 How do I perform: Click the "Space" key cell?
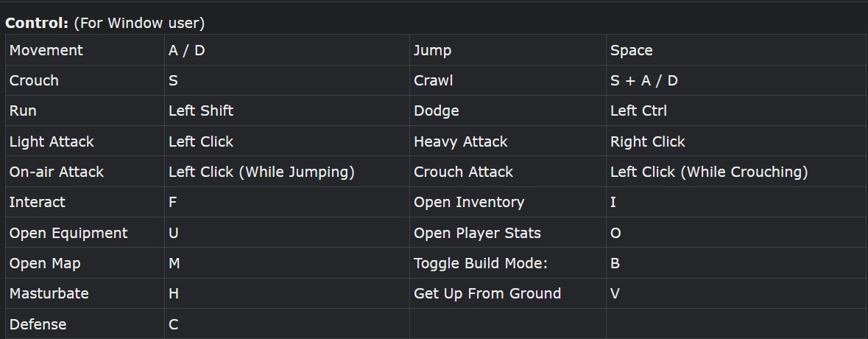tap(632, 50)
